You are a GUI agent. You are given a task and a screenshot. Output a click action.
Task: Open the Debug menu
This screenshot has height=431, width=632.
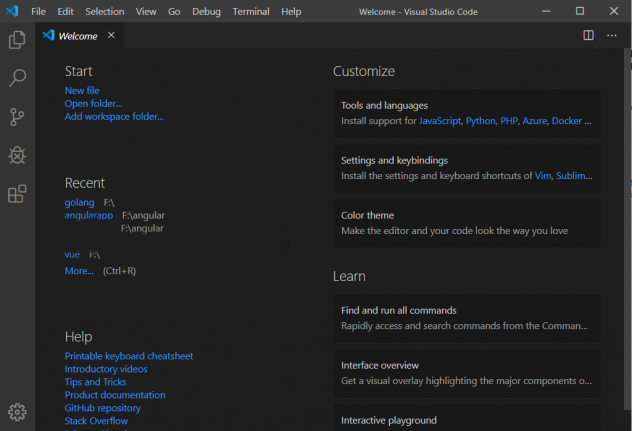click(206, 11)
